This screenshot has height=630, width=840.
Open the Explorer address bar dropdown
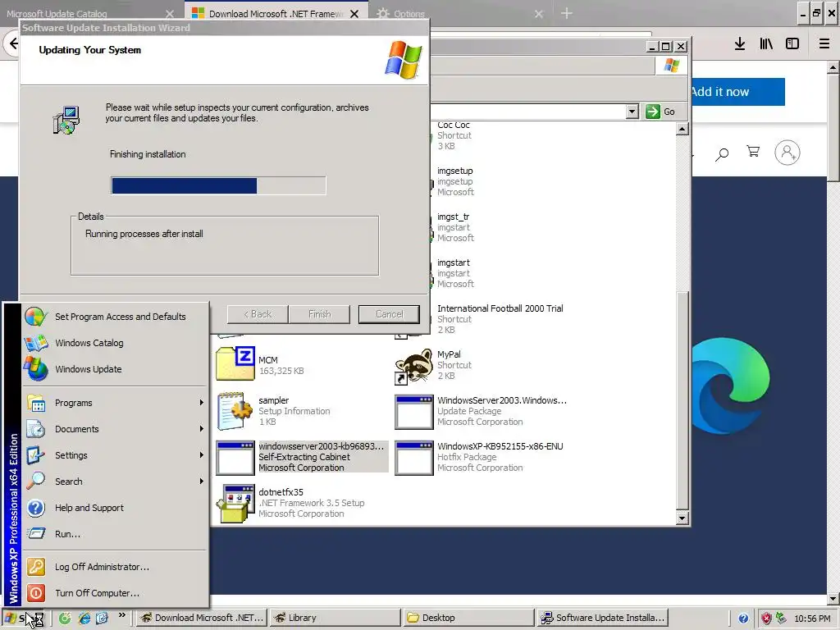click(x=632, y=112)
